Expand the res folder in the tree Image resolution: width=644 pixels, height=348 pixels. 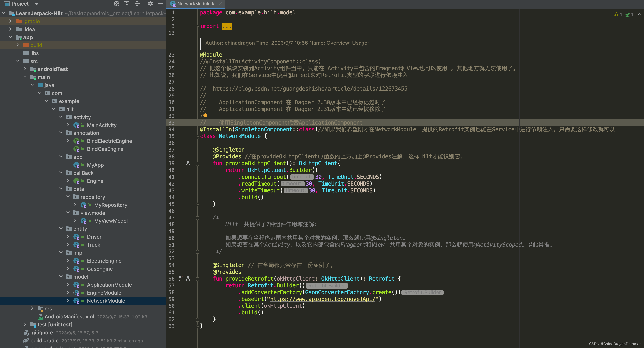click(x=32, y=308)
